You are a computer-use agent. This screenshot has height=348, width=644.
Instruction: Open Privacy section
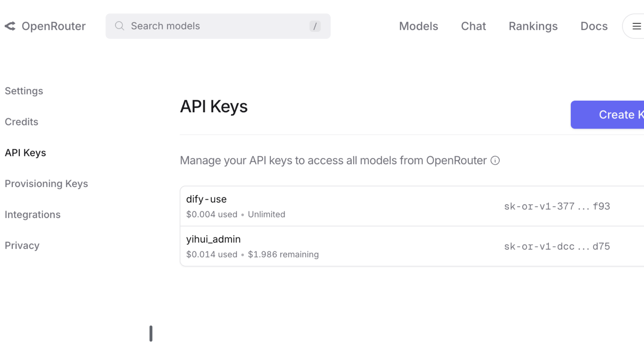pyautogui.click(x=22, y=246)
